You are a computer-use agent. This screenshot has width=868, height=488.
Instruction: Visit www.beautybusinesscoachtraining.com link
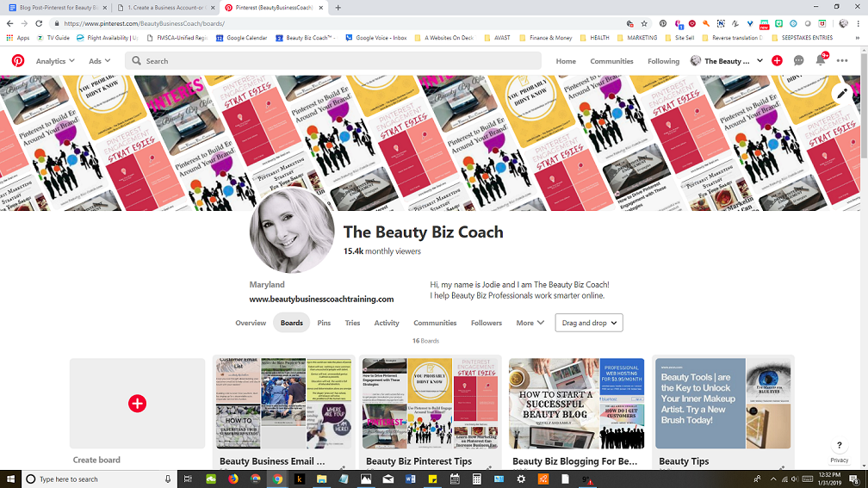click(x=322, y=299)
